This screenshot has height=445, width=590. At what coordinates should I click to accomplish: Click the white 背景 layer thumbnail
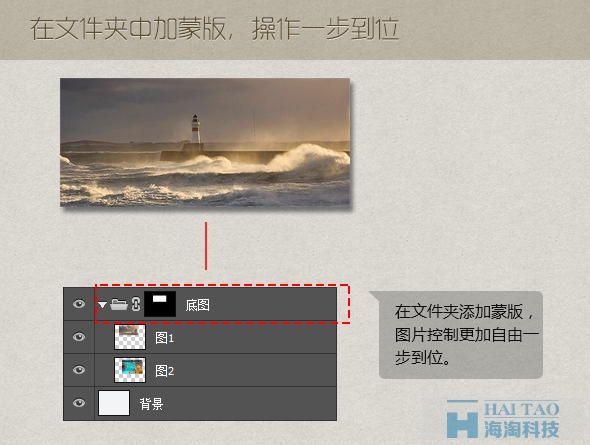point(114,403)
